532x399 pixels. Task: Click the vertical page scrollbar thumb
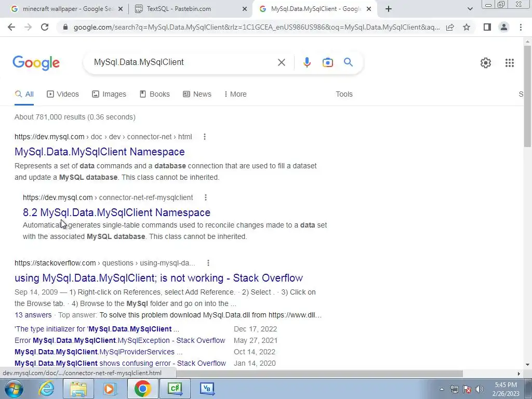pos(527,96)
